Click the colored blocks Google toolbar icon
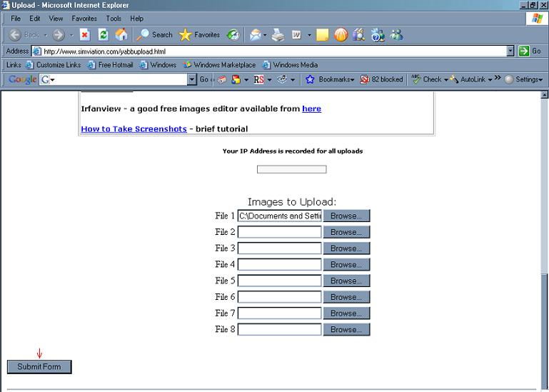The width and height of the screenshot is (549, 392). pyautogui.click(x=236, y=80)
